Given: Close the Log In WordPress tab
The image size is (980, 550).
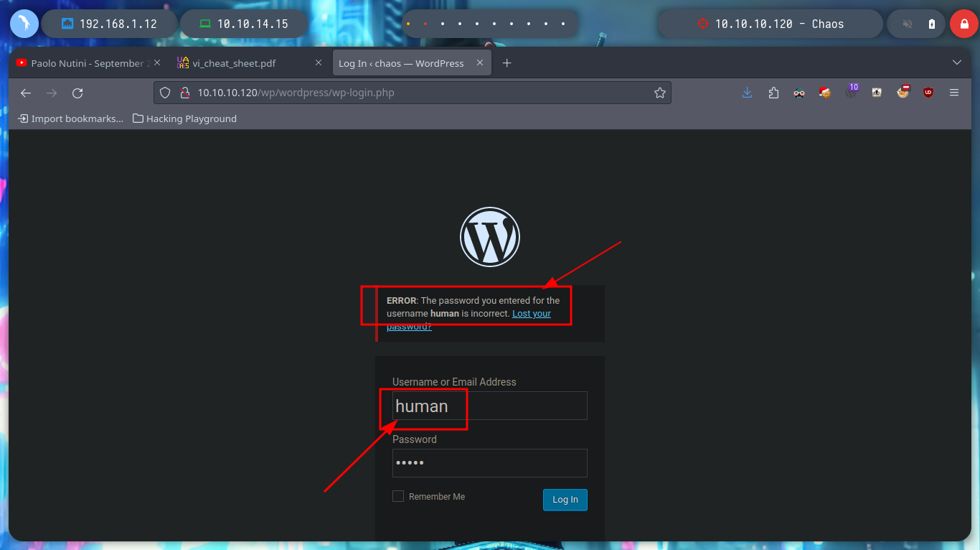Looking at the screenshot, I should click(481, 63).
